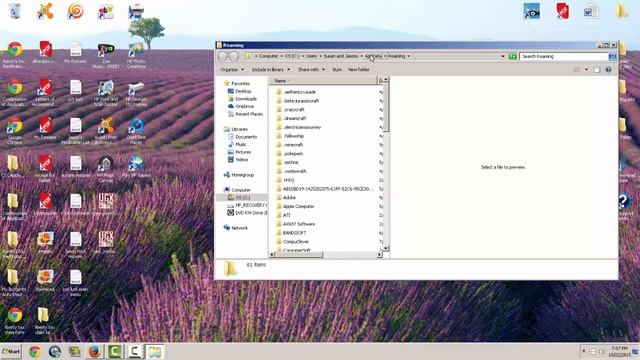Open the Share with dropdown
This screenshot has height=360, width=640.
click(x=311, y=70)
